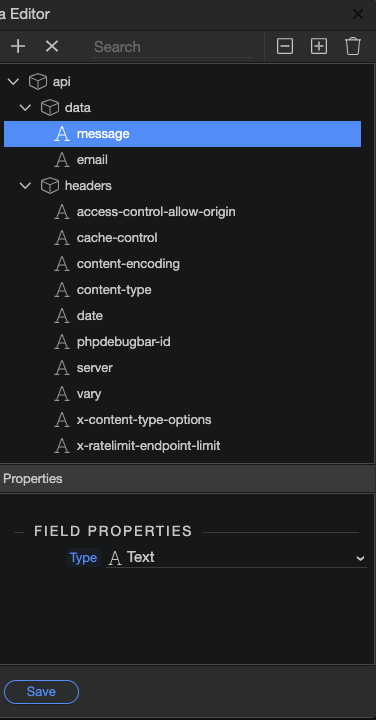Click the text type icon beside email
Image resolution: width=376 pixels, height=720 pixels.
coord(62,160)
